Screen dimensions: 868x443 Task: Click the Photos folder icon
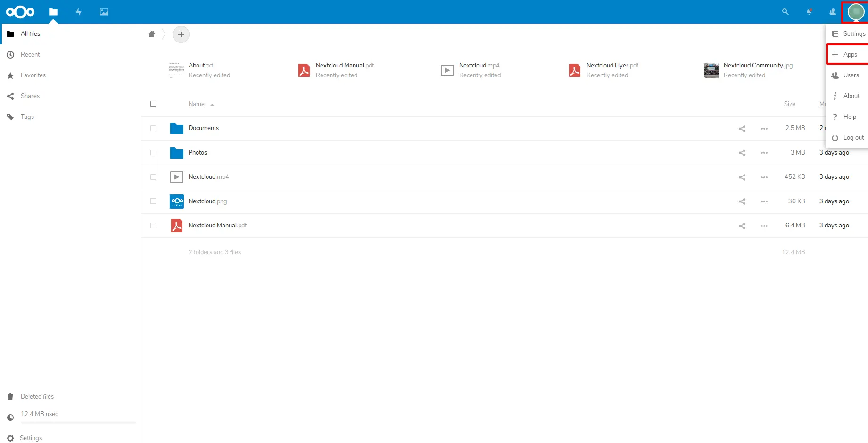point(177,153)
